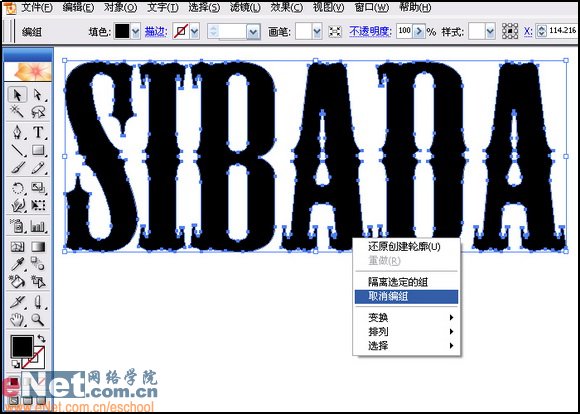
Task: Click the reference point locator grid
Action: coord(510,31)
